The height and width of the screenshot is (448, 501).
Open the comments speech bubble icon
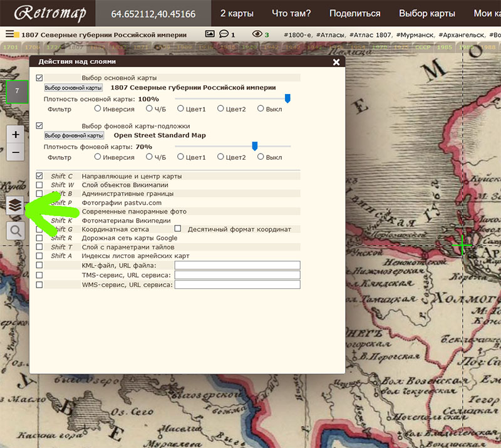click(224, 34)
